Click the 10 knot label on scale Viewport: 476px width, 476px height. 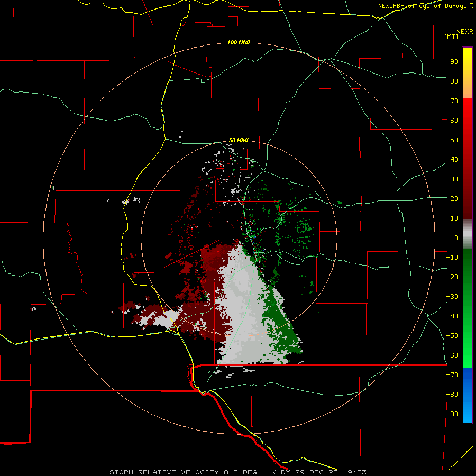pyautogui.click(x=454, y=218)
